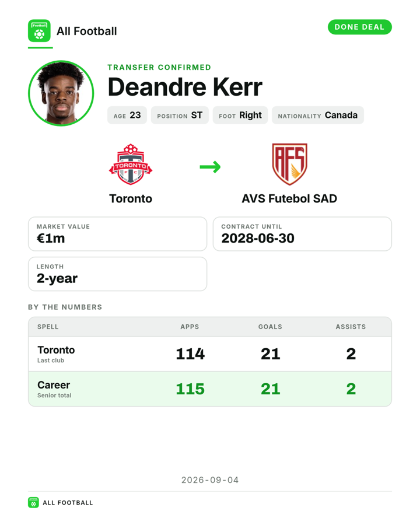
Task: Click the DONE DEAL badge
Action: [360, 27]
